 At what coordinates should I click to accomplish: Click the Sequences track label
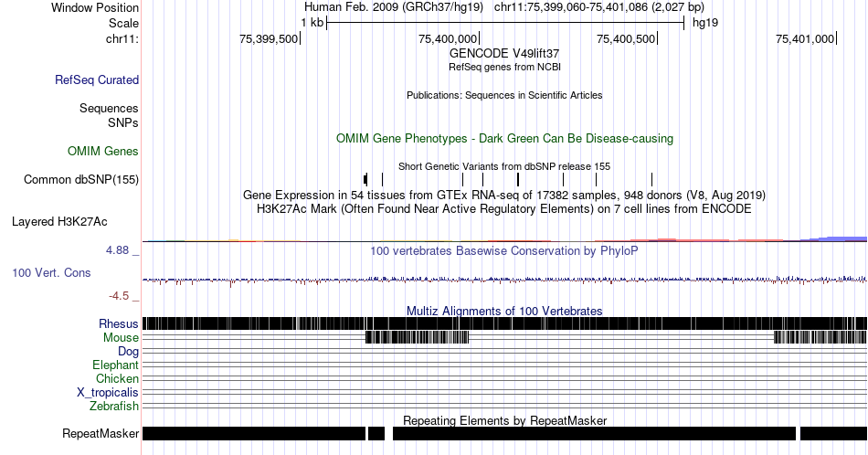tap(109, 108)
